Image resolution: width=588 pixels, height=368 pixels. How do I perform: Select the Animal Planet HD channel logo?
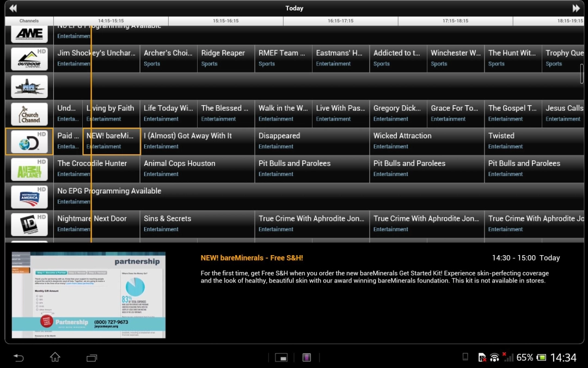tap(29, 169)
